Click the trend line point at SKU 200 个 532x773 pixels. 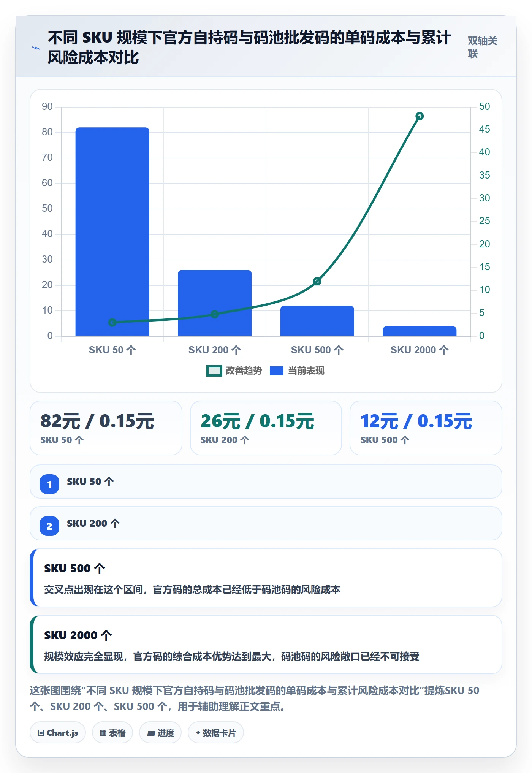pyautogui.click(x=215, y=314)
